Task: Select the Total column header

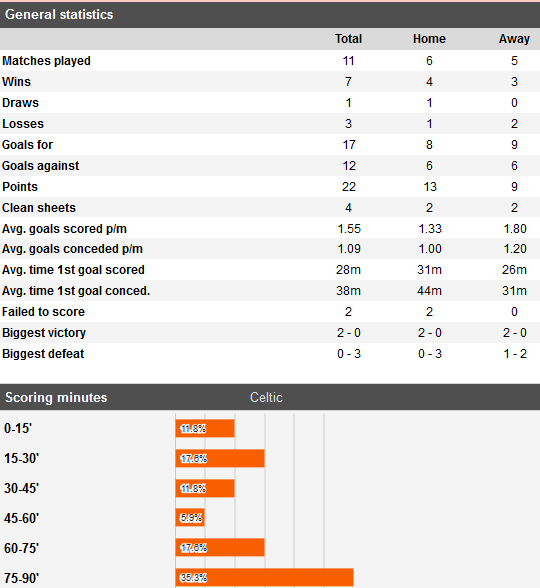Action: pyautogui.click(x=348, y=39)
